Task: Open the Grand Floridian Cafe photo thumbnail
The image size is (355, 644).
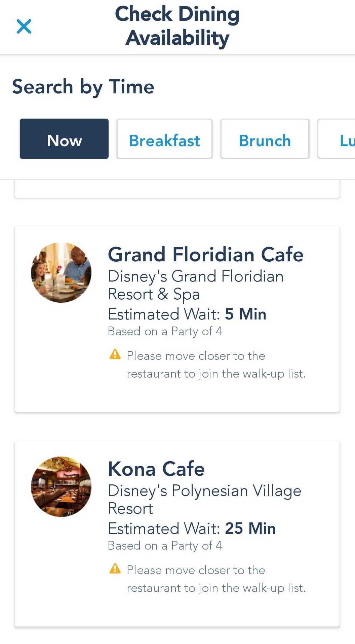Action: (61, 272)
